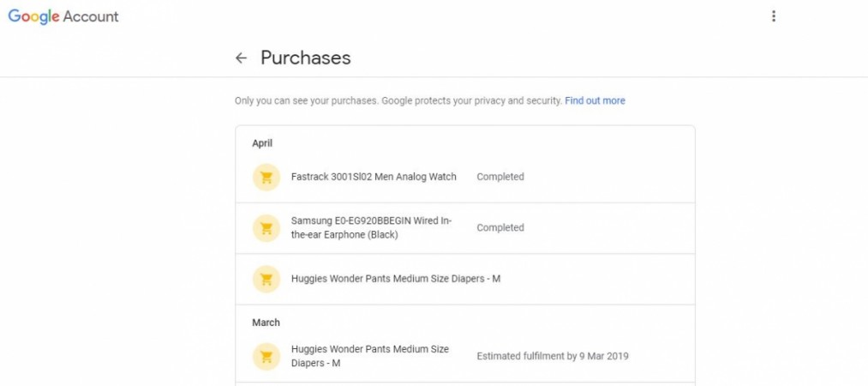Click Estimated fulfilment by 9 Mar 2019
The image size is (868, 386).
pyautogui.click(x=553, y=356)
